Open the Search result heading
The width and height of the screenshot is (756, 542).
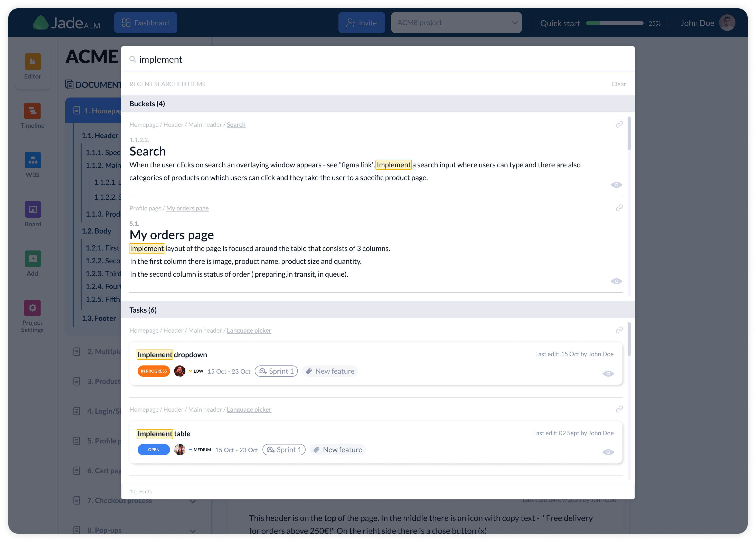(148, 152)
